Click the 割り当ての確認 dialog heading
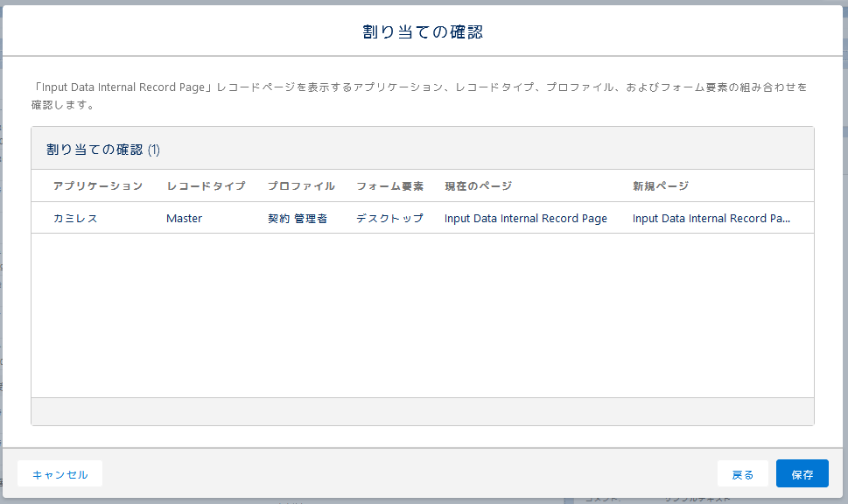The height and width of the screenshot is (504, 848). (x=423, y=31)
